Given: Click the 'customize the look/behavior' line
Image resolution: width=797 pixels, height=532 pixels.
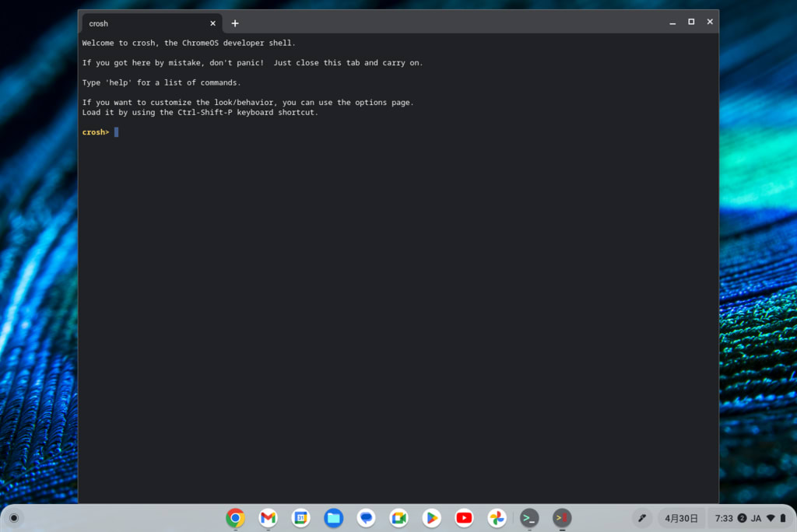Looking at the screenshot, I should coord(248,102).
